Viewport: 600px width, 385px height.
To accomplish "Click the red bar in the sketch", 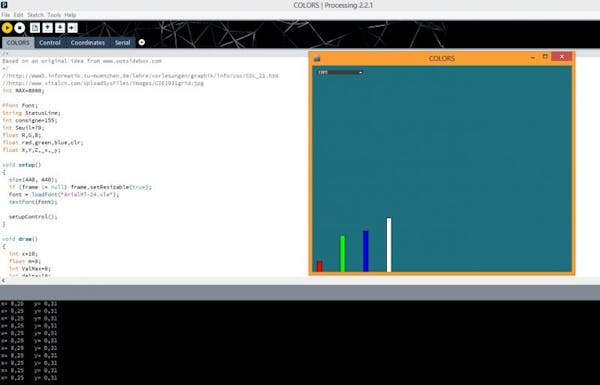I will pos(320,266).
